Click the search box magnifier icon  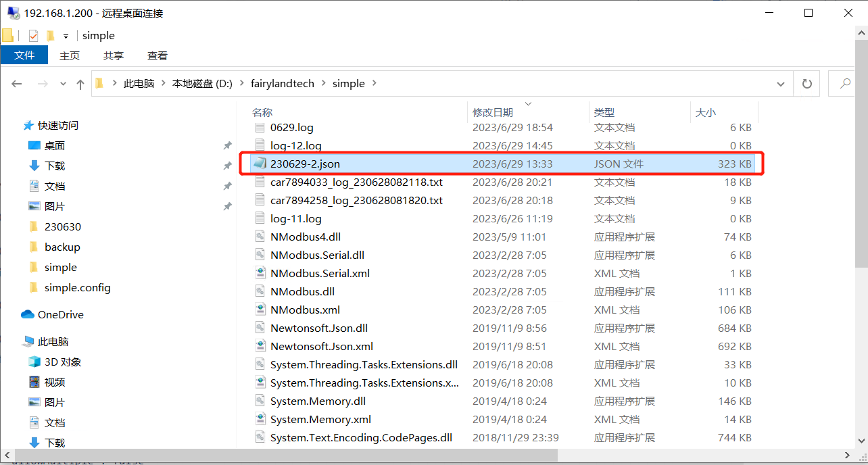click(x=845, y=84)
